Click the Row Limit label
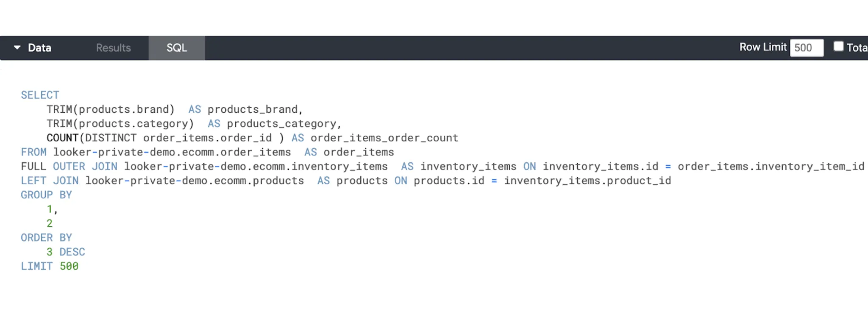868x317 pixels. 762,47
